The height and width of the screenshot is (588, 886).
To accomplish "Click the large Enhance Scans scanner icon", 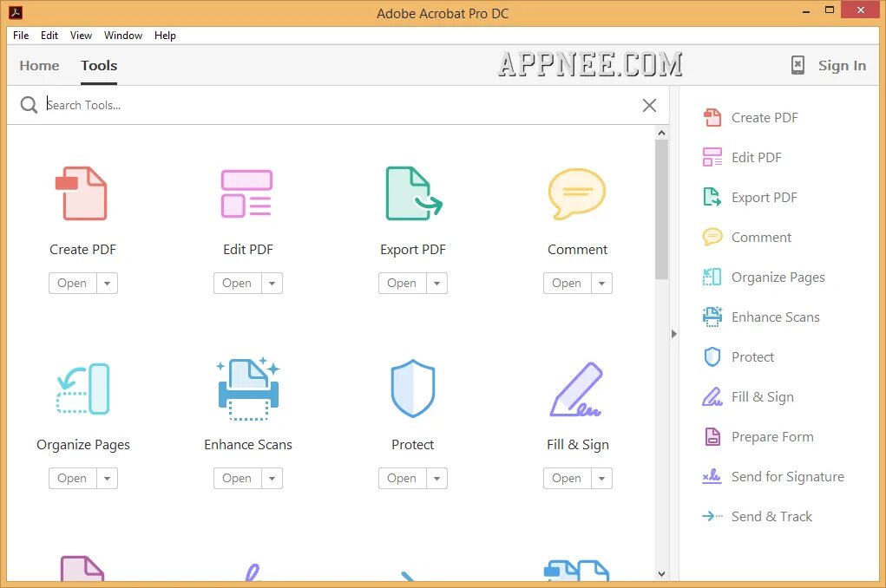I will [248, 389].
